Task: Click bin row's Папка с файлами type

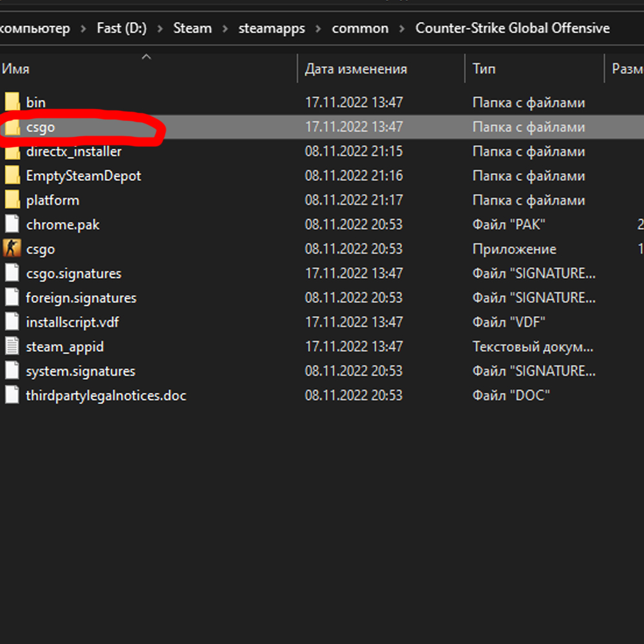Action: [x=529, y=102]
